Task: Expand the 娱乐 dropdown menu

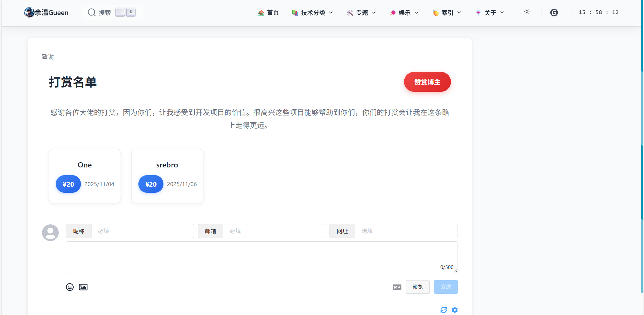Action: pyautogui.click(x=404, y=13)
